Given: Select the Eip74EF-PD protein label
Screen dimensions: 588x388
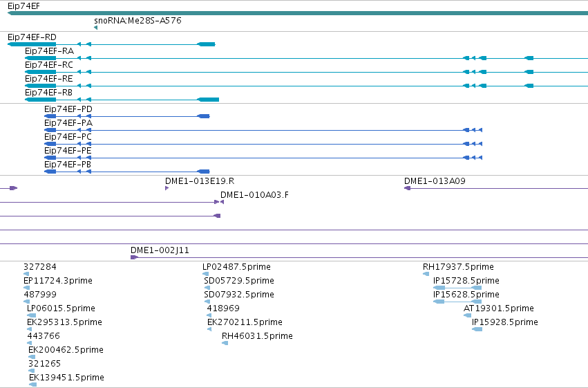Looking at the screenshot, I should [x=68, y=109].
